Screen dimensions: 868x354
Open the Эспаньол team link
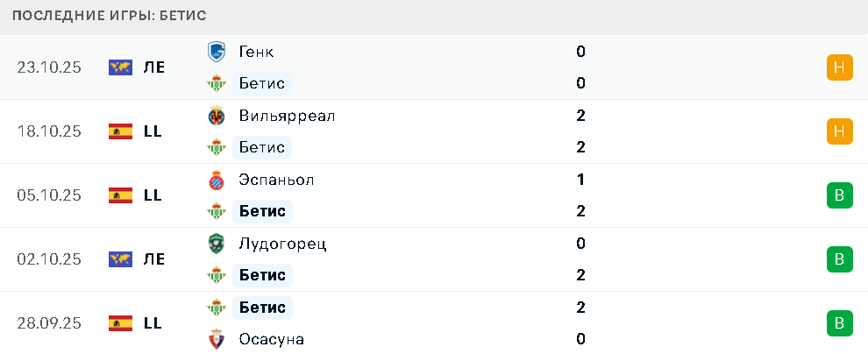276,180
